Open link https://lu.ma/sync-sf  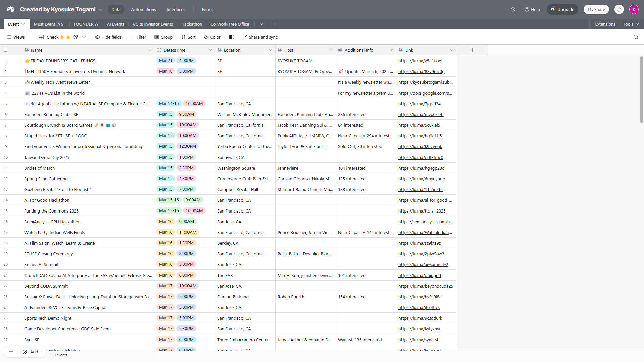(x=418, y=340)
